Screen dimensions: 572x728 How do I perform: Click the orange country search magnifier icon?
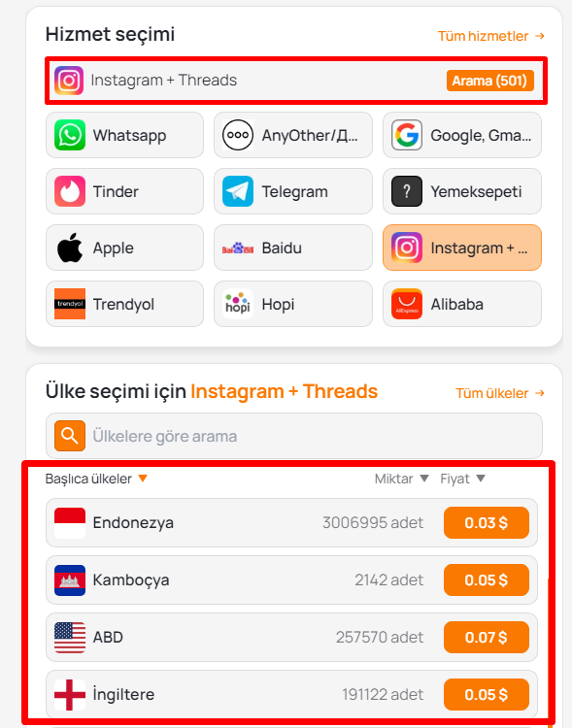point(70,436)
